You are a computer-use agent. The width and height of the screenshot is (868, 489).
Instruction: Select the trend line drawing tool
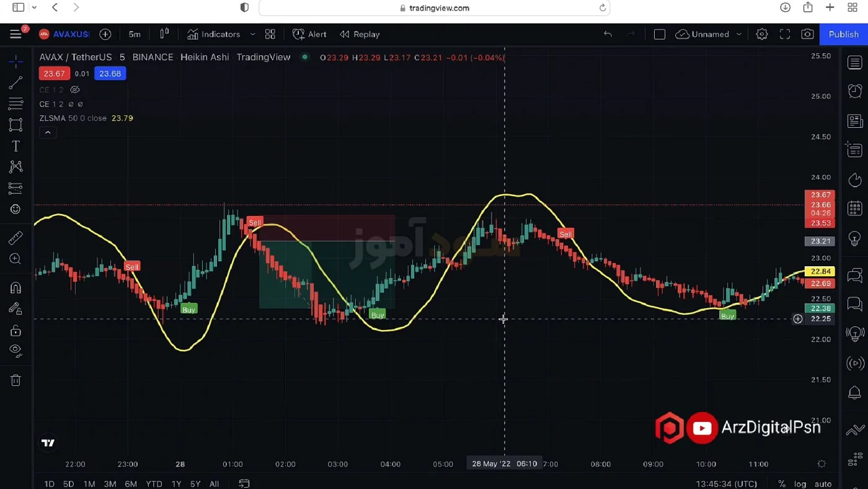16,82
